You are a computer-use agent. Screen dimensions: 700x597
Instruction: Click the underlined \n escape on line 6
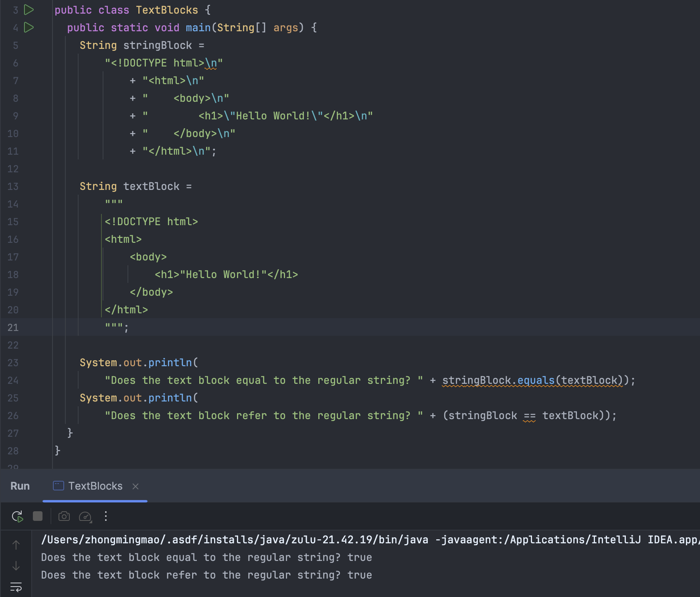coord(211,63)
